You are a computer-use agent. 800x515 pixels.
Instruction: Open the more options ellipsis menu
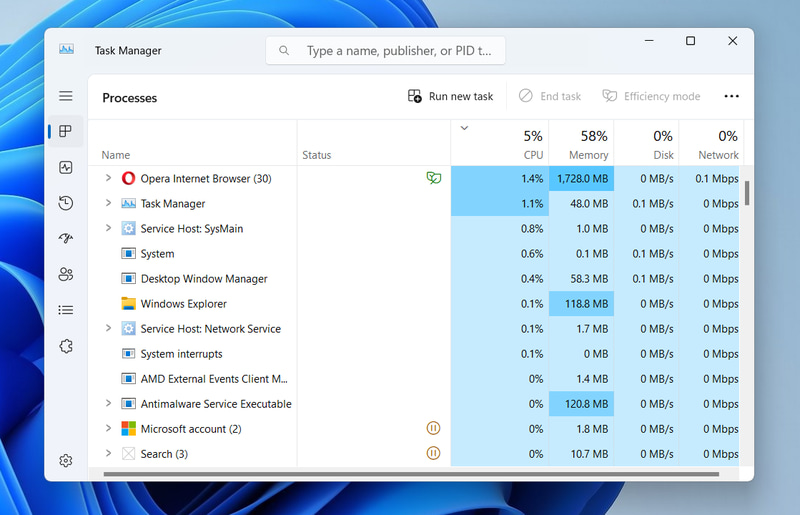(731, 96)
